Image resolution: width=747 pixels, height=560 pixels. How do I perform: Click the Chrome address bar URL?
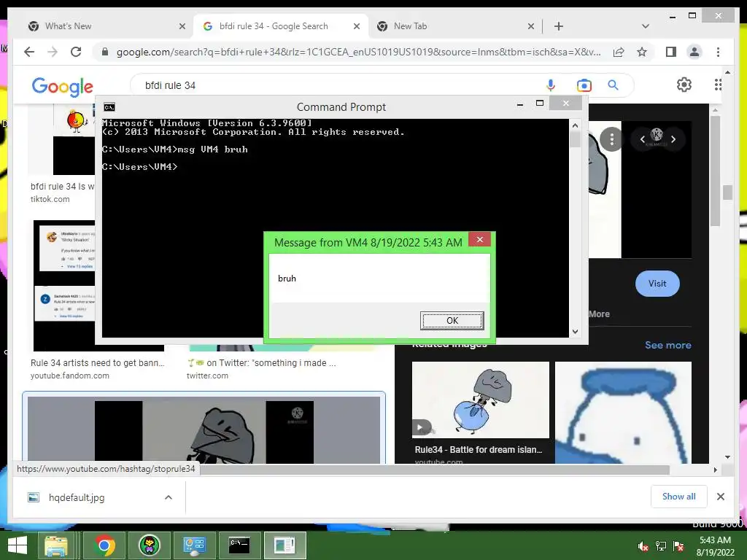click(358, 52)
